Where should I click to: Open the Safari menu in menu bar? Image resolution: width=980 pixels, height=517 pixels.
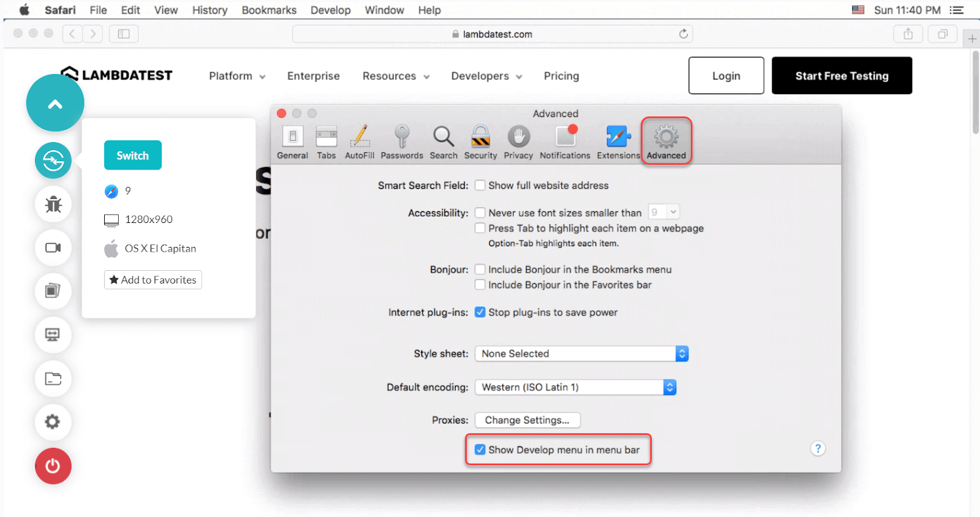[60, 10]
